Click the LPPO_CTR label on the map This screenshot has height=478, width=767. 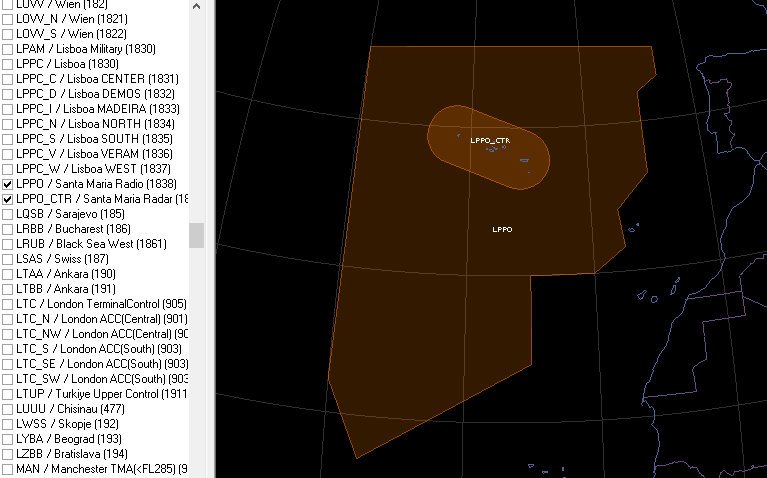(x=489, y=141)
